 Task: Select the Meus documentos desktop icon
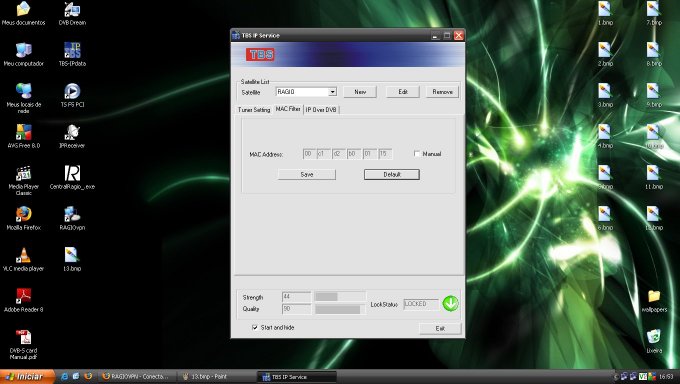(23, 13)
